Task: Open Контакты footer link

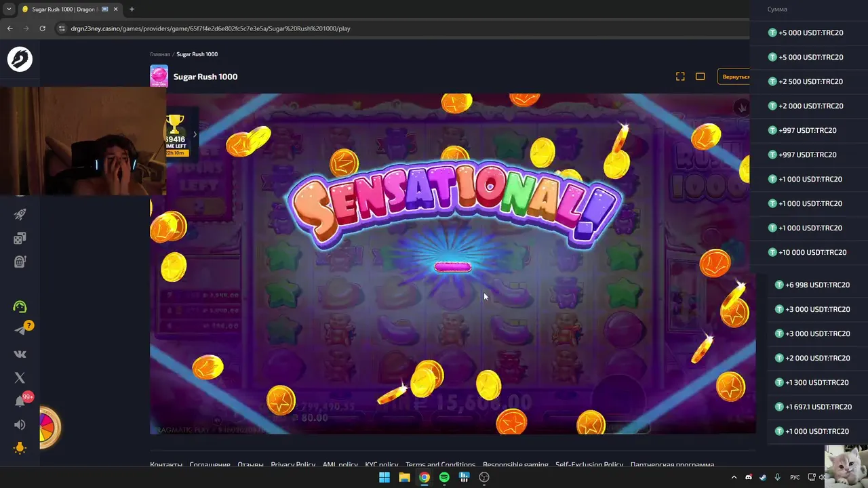Action: 166,465
